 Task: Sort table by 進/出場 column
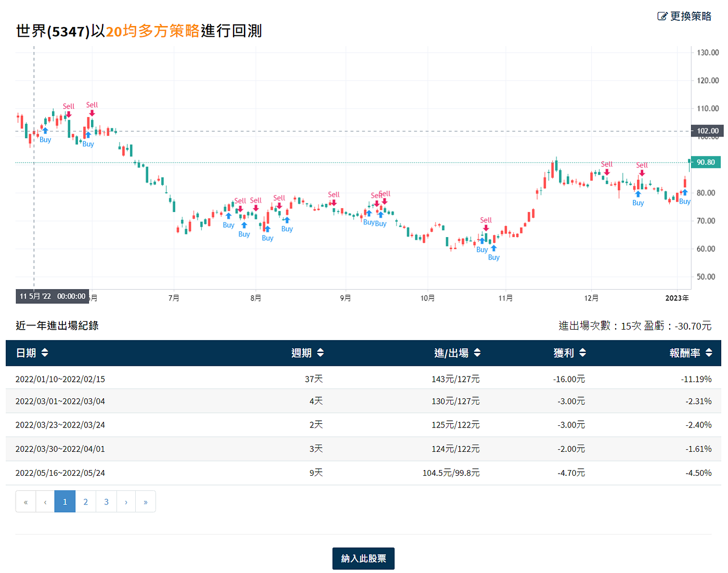point(457,353)
